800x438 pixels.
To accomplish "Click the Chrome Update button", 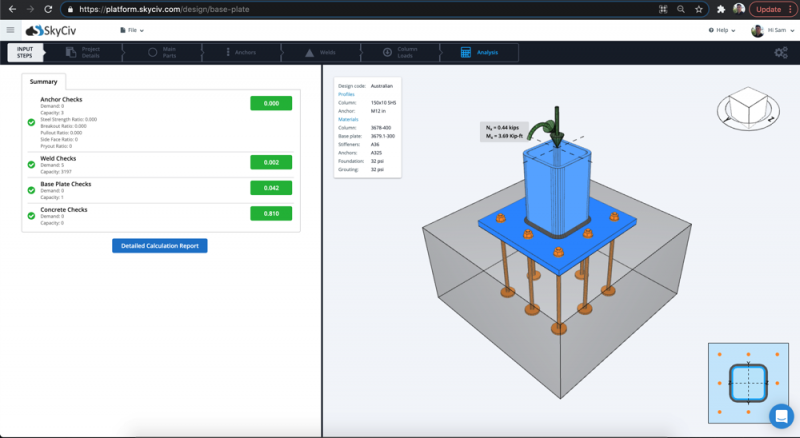I will [771, 8].
